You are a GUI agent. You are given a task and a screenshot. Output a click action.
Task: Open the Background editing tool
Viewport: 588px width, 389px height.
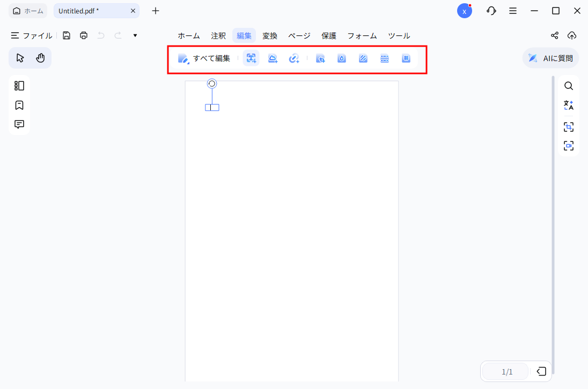[363, 58]
